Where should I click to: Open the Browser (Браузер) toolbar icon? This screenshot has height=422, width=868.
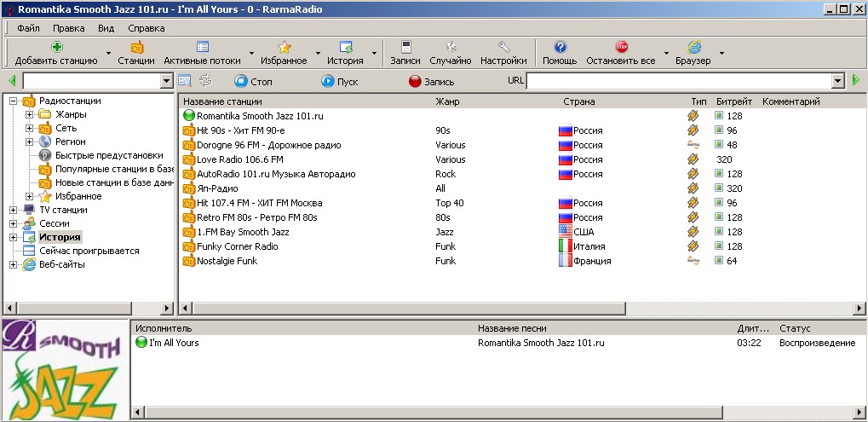693,47
